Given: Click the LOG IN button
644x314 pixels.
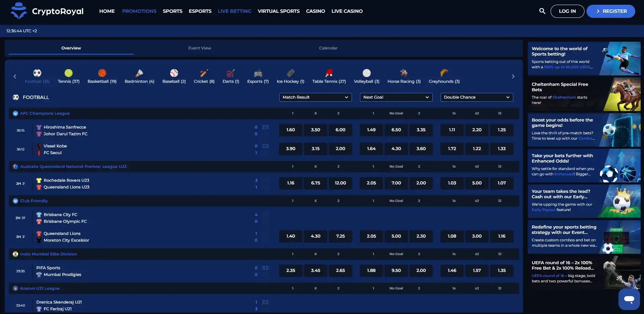Looking at the screenshot, I should [567, 11].
